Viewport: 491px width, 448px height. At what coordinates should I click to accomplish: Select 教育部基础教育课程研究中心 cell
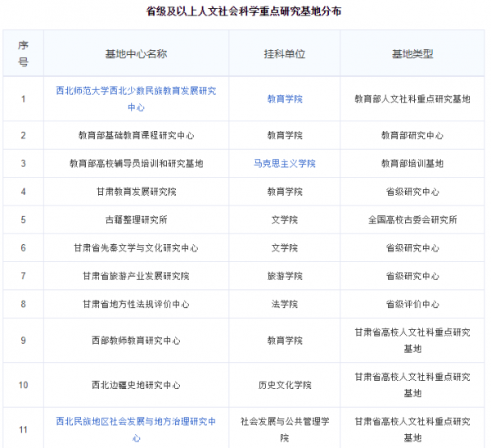point(136,135)
